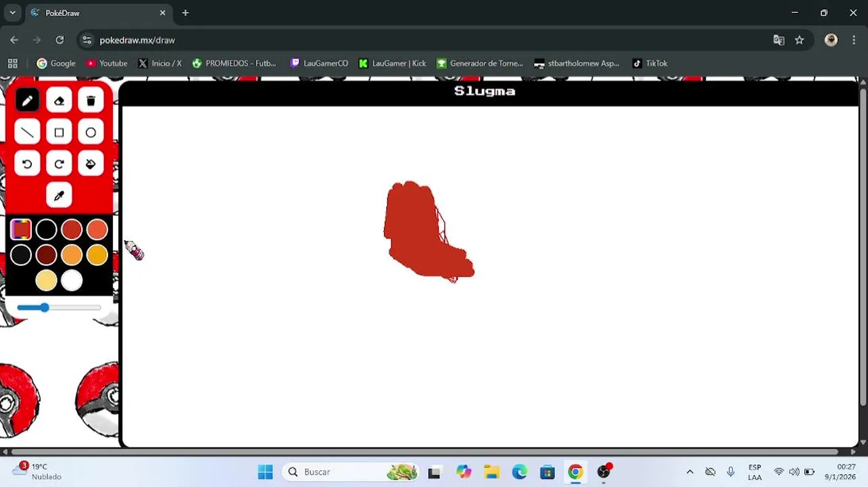Open the Google bookmark
Image resolution: width=868 pixels, height=487 pixels.
pos(56,64)
